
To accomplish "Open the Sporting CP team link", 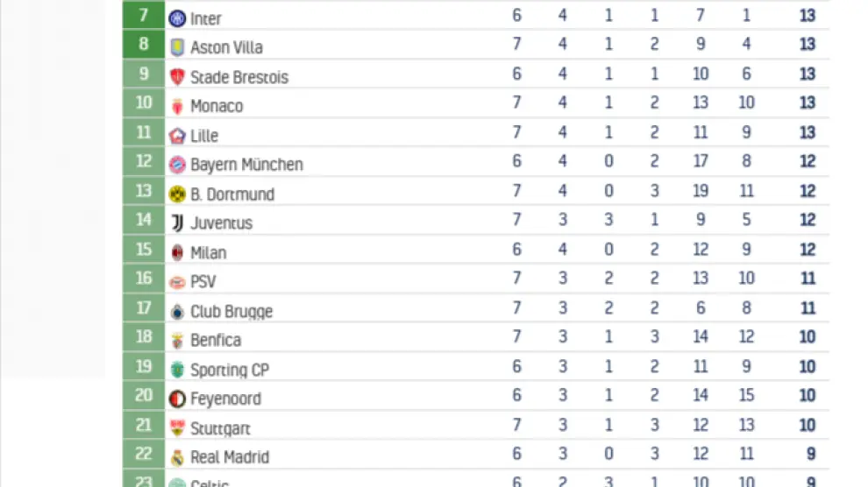I will click(x=230, y=371).
